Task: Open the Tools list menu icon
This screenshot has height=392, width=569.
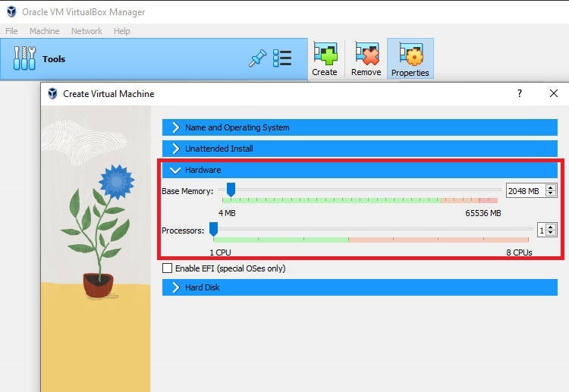Action: tap(282, 58)
